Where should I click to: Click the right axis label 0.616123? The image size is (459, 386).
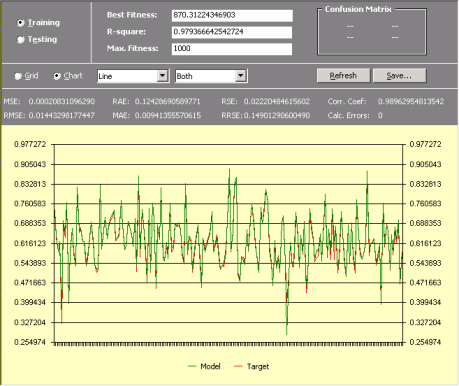425,243
